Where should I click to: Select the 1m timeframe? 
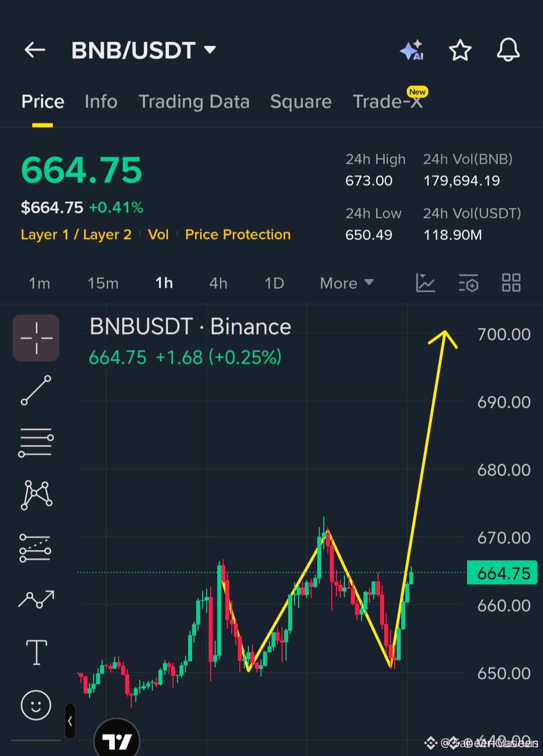click(39, 283)
